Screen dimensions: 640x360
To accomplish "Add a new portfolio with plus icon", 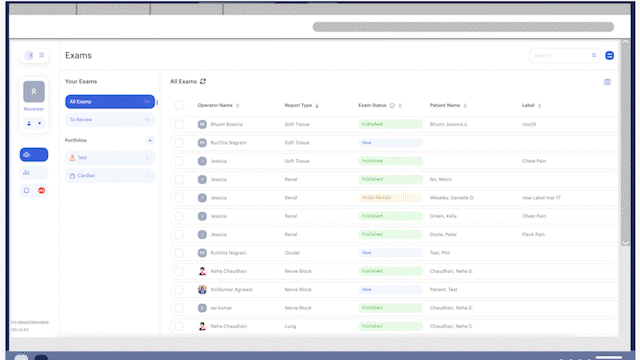I will click(150, 140).
